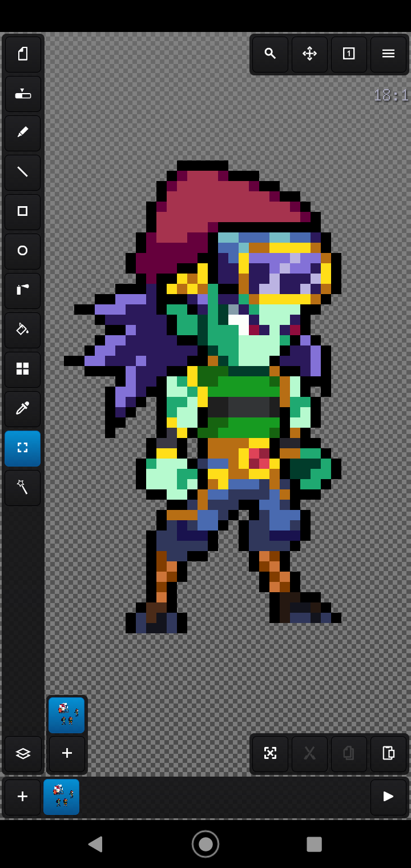
Task: Toggle the active rectangular Selection tool
Action: point(23,448)
